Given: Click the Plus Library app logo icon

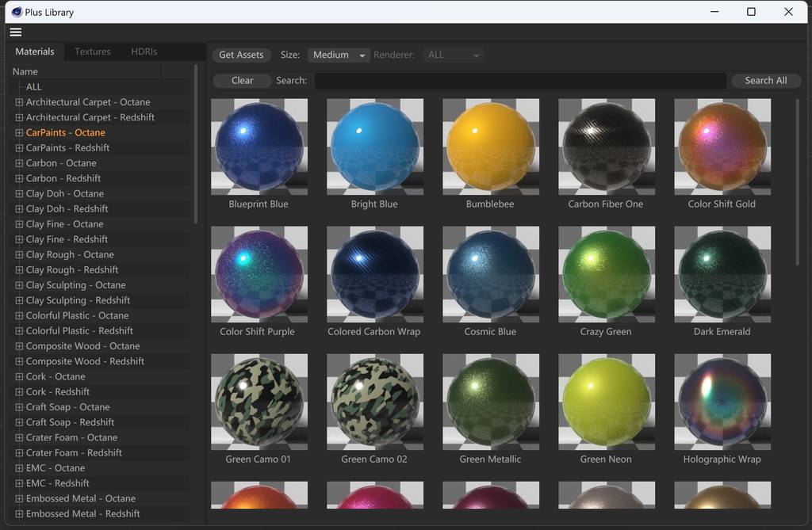Looking at the screenshot, I should coord(16,12).
